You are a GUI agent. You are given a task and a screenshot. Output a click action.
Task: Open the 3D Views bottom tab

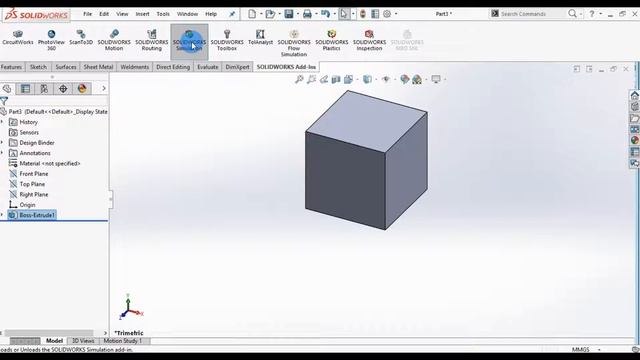coord(83,340)
